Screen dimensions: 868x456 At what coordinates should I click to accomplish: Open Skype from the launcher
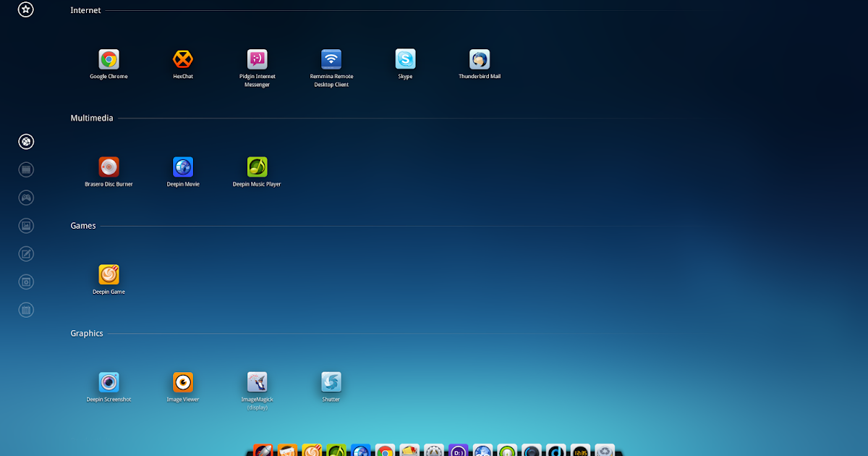point(405,59)
